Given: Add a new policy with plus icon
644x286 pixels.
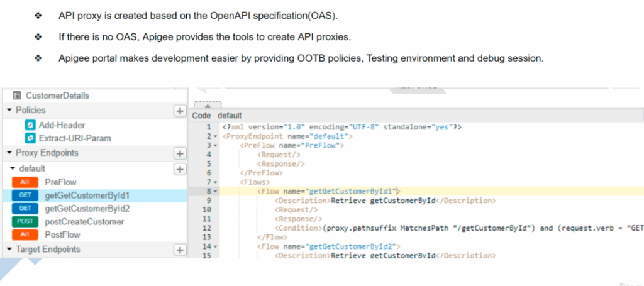Looking at the screenshot, I should pyautogui.click(x=179, y=111).
